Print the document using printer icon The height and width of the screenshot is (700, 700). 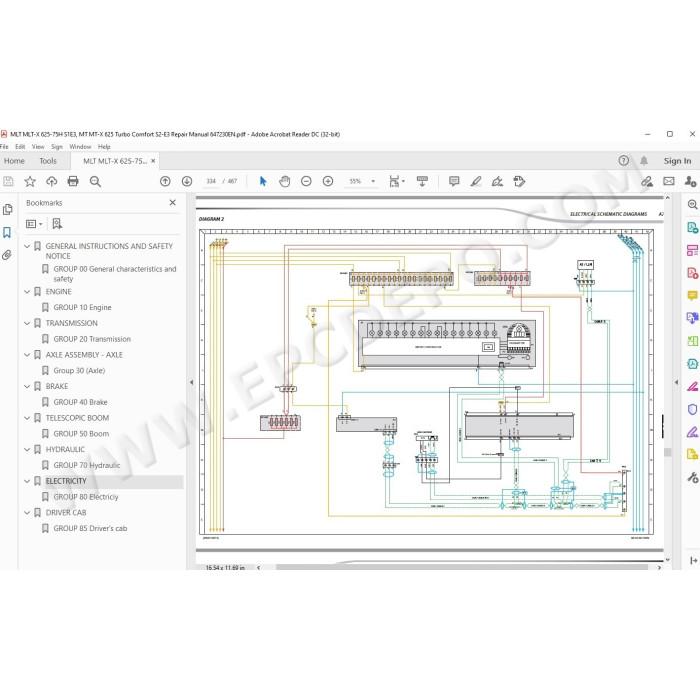point(73,181)
